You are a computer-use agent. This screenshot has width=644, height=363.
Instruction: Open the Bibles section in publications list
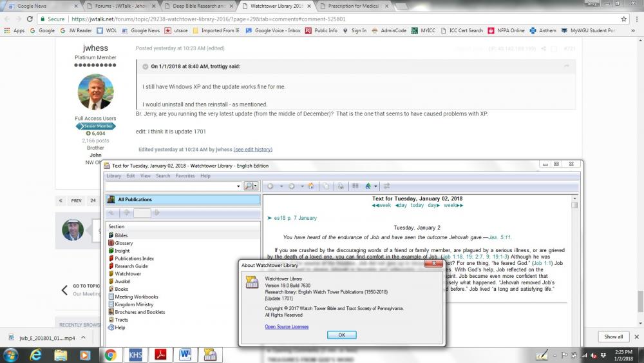[x=121, y=235]
